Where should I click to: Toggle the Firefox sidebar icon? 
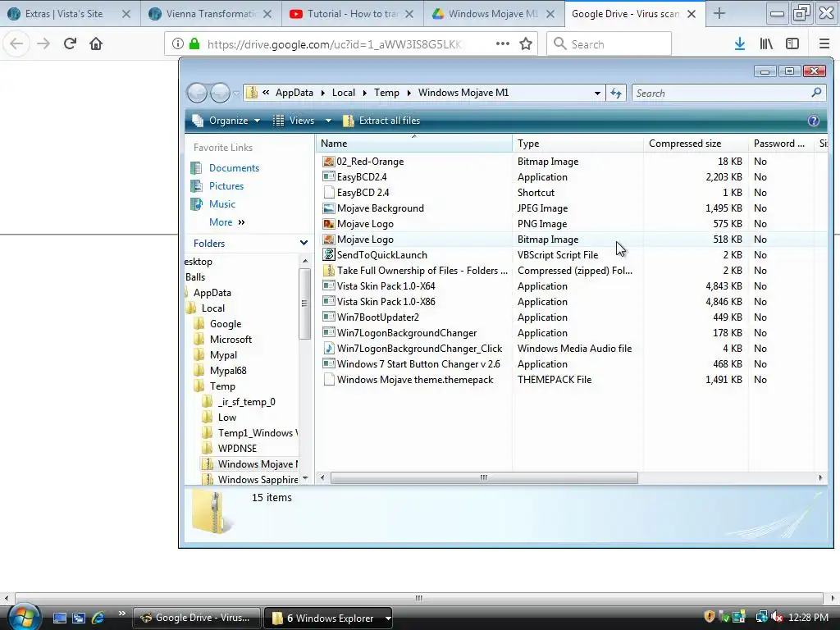coord(792,44)
